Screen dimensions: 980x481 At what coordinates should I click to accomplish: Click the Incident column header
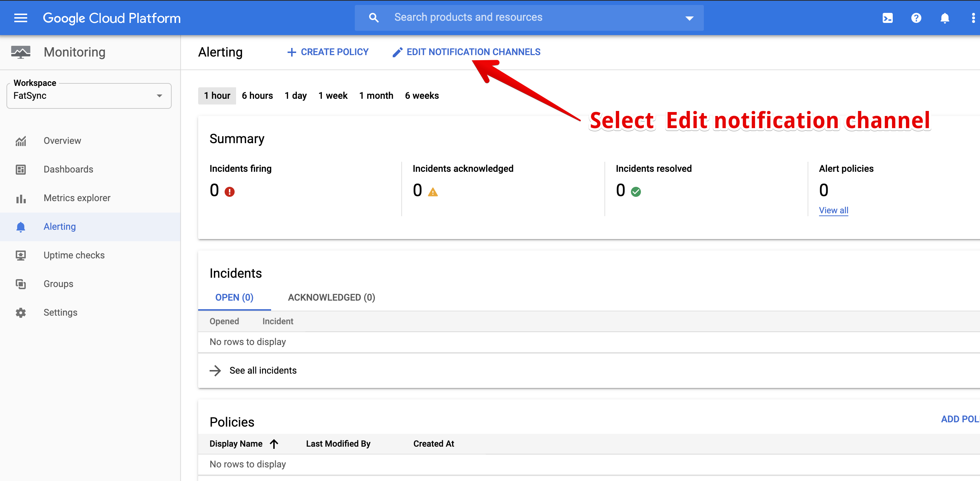(x=278, y=321)
